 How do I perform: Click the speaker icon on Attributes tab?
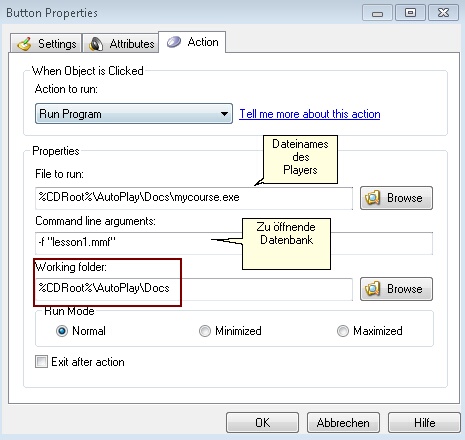(x=96, y=44)
